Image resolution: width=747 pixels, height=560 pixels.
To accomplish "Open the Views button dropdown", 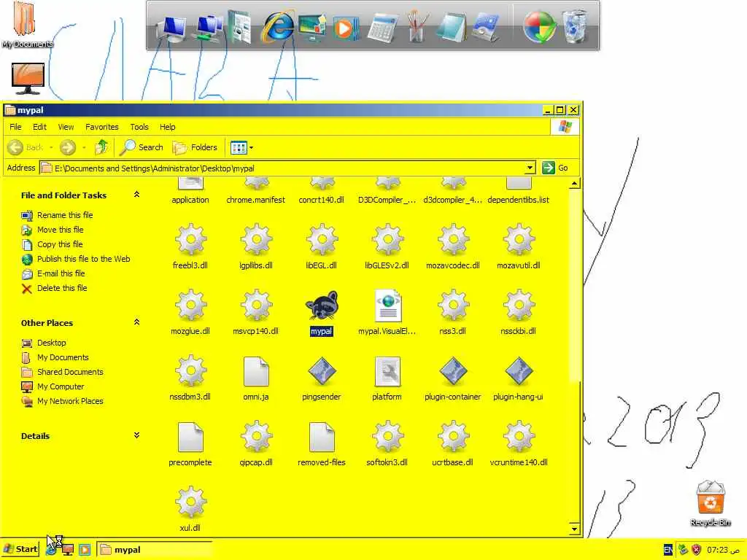I will (x=251, y=147).
